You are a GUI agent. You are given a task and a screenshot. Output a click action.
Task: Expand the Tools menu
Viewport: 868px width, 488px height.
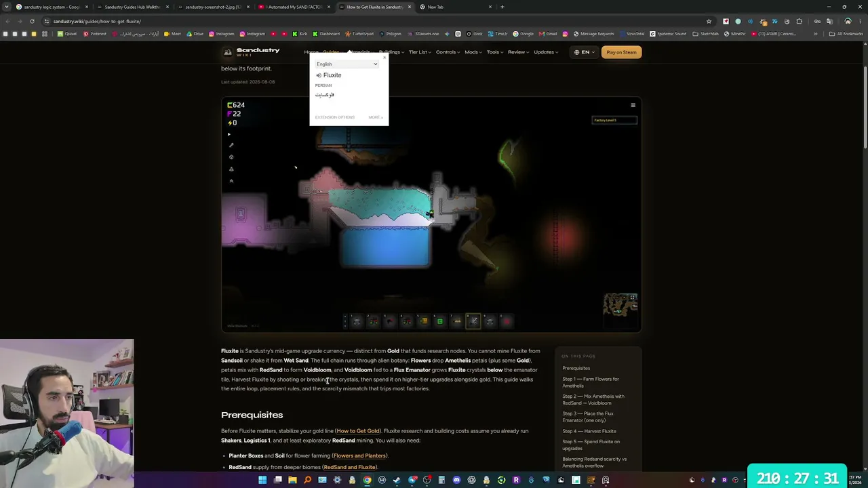tap(494, 52)
